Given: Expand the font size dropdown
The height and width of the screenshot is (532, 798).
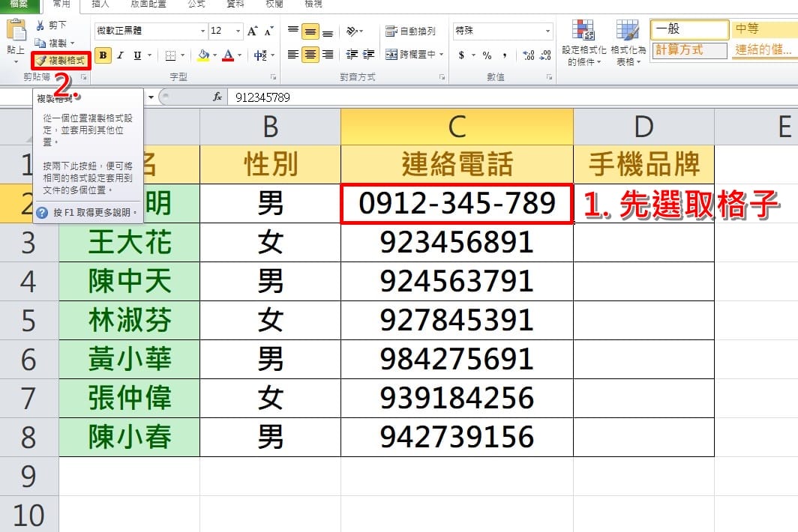Looking at the screenshot, I should click(238, 31).
